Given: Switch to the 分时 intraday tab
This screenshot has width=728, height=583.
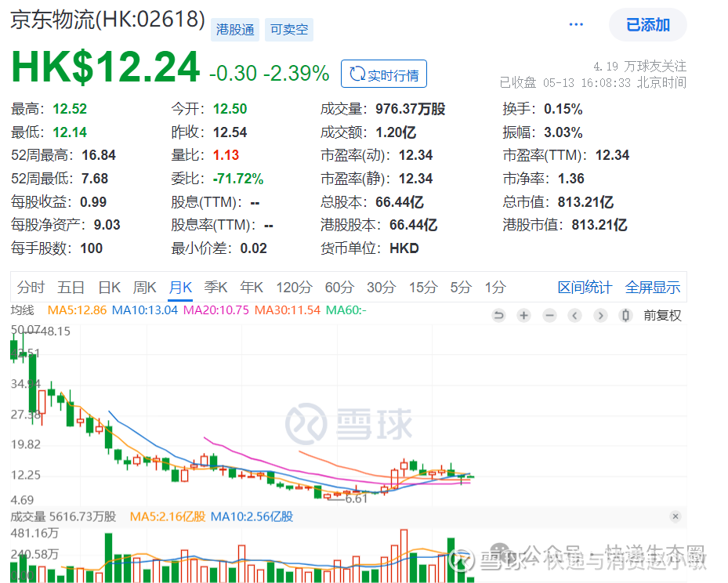Looking at the screenshot, I should (30, 287).
